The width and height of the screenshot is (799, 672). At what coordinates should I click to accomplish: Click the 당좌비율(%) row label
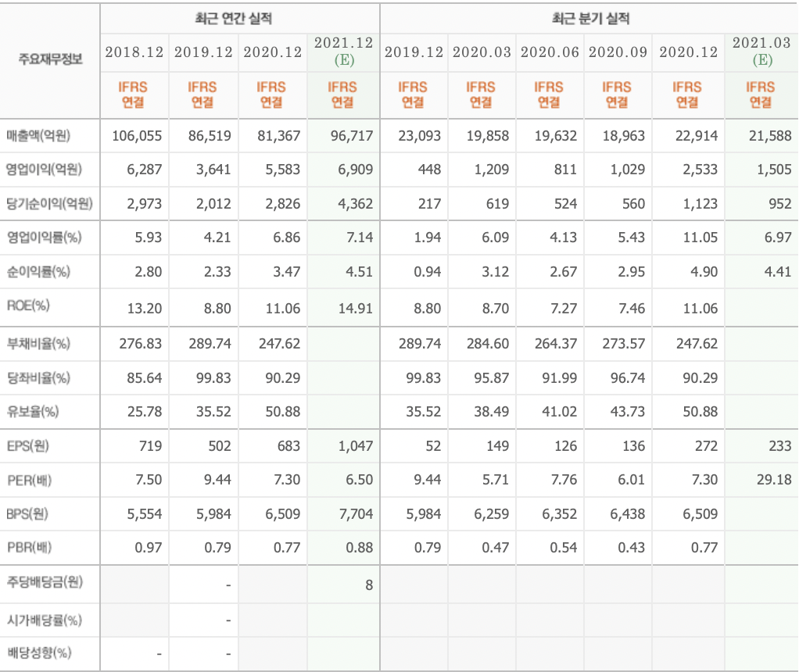pos(38,377)
